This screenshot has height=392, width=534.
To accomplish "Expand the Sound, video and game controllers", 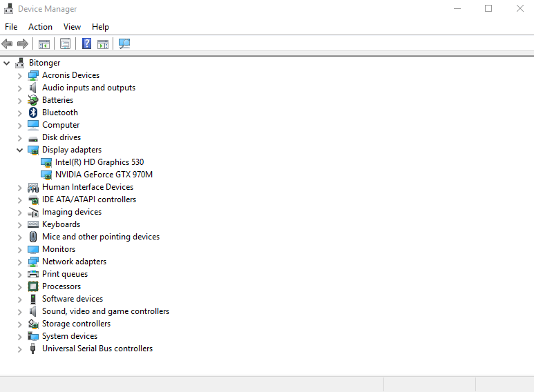I will click(19, 311).
